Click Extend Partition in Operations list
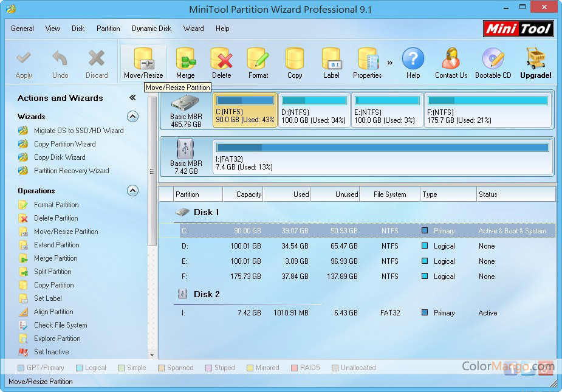This screenshot has height=392, width=562. click(x=57, y=245)
